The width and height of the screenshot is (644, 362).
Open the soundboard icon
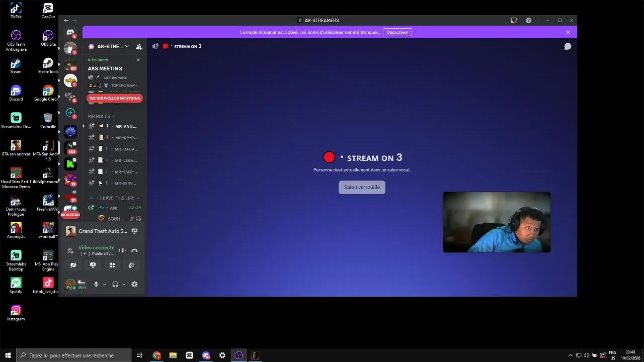131,265
